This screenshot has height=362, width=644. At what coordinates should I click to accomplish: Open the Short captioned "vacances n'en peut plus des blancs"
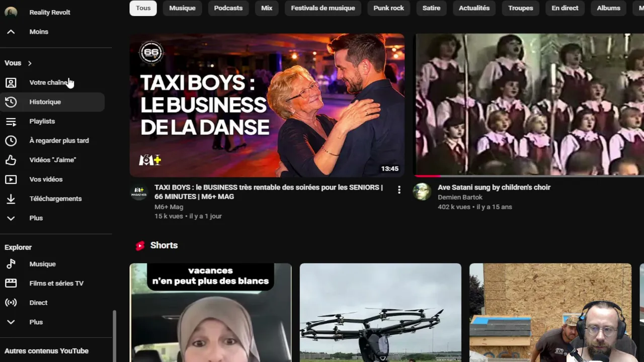click(x=210, y=313)
